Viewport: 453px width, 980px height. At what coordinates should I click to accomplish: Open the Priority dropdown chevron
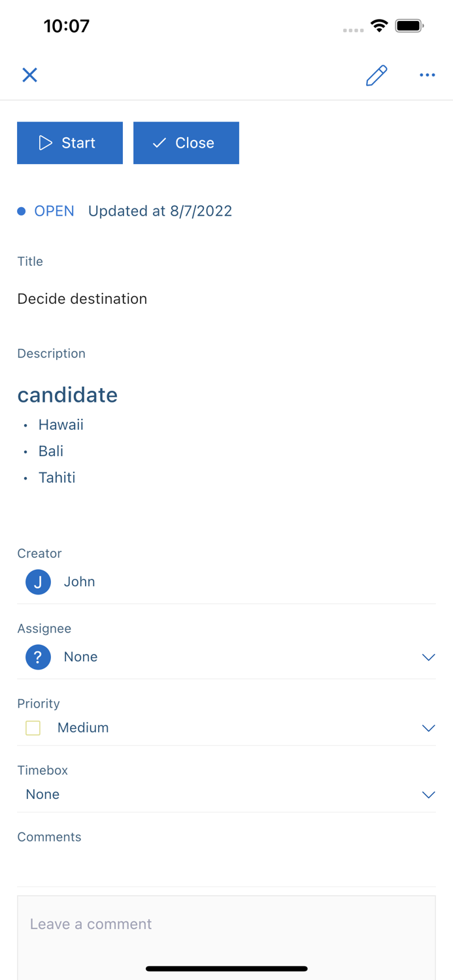(429, 728)
